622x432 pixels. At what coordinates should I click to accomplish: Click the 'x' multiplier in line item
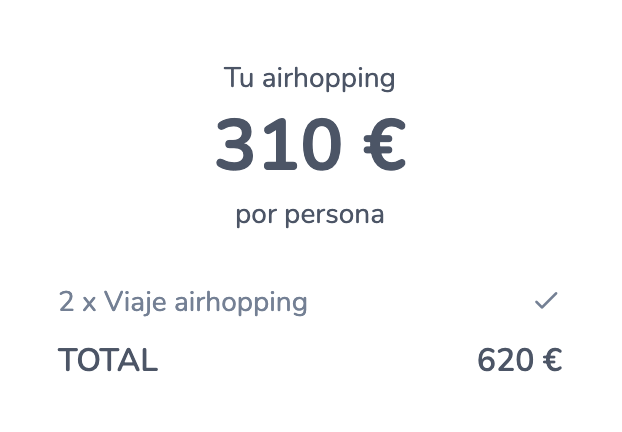89,305
